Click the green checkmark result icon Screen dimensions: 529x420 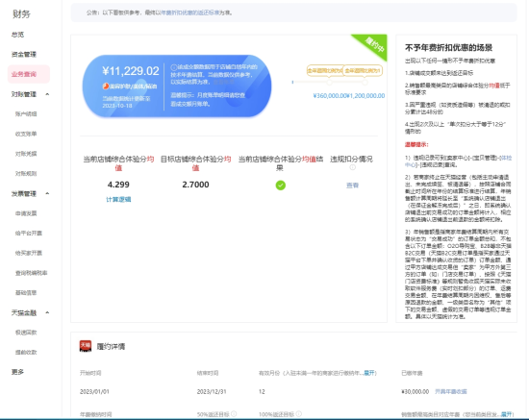coord(280,185)
